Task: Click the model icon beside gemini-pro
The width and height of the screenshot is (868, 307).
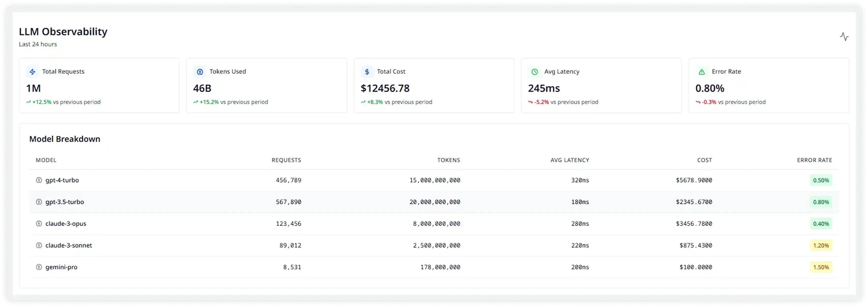Action: pos(39,267)
